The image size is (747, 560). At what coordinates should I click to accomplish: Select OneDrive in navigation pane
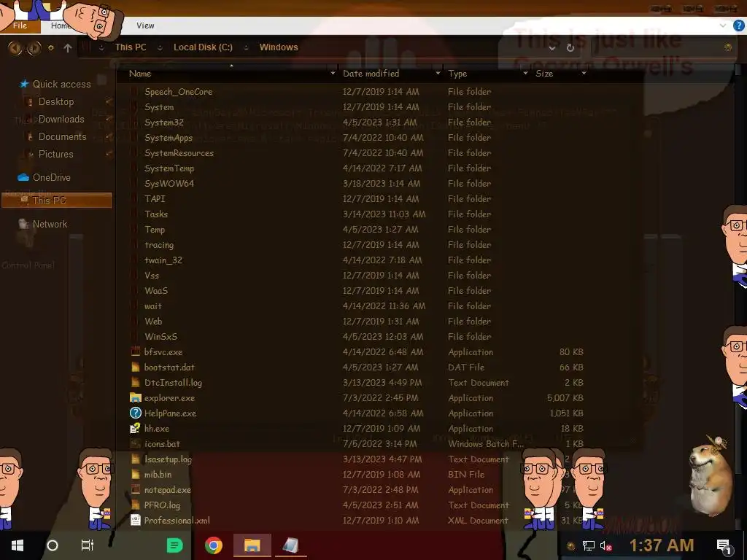coord(52,177)
